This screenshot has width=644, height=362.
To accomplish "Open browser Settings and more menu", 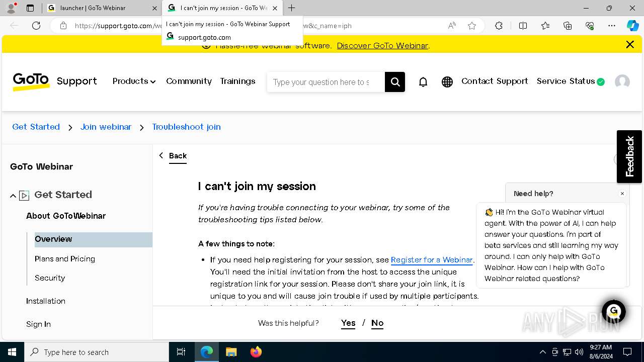I will tap(612, 26).
